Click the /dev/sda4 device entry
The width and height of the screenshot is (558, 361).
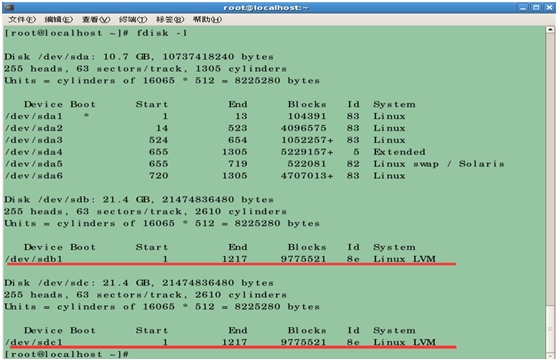point(34,152)
